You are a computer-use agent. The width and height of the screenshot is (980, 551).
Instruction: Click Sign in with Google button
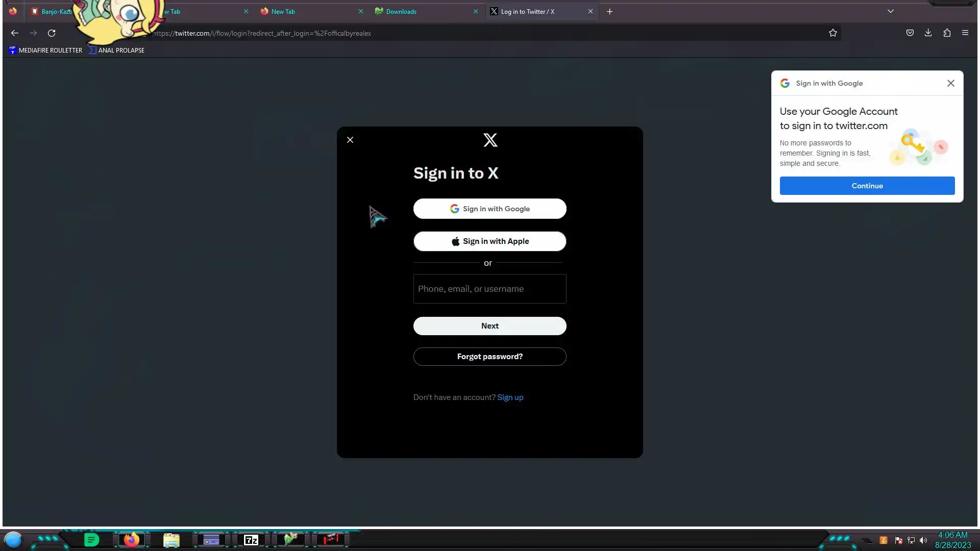click(489, 209)
